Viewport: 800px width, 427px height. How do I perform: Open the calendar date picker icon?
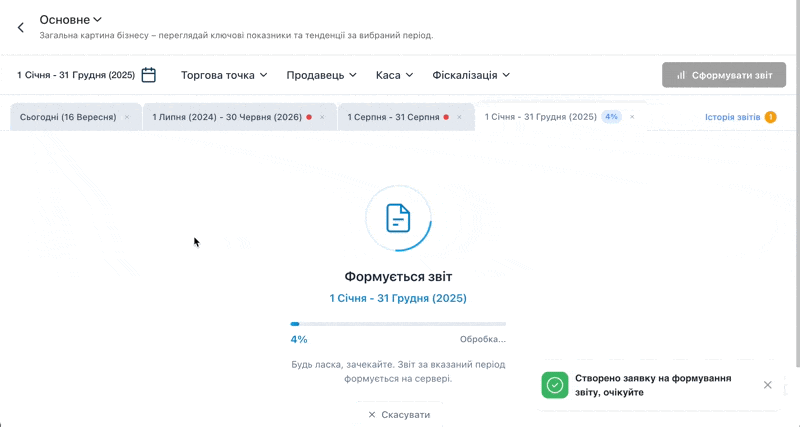coord(148,75)
